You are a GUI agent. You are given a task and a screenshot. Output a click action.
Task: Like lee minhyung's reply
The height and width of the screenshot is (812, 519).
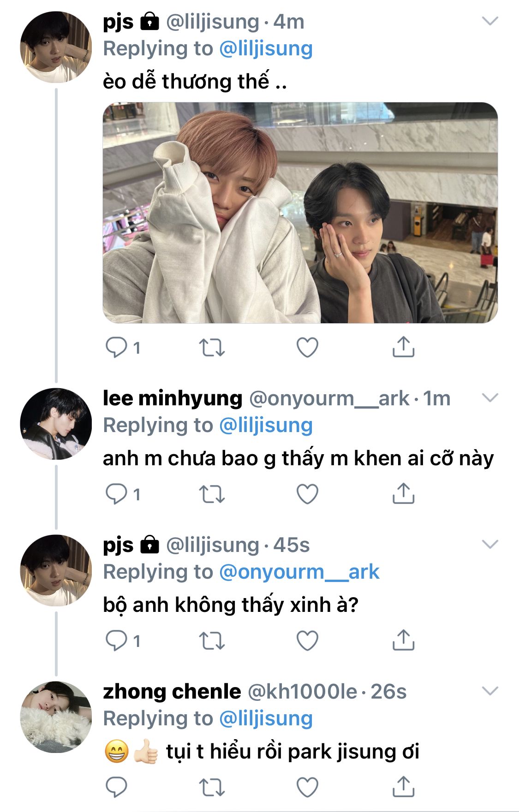coord(307,494)
